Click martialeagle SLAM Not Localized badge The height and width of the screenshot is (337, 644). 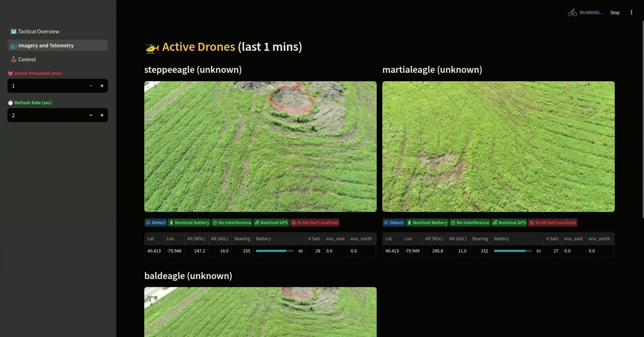click(x=553, y=223)
